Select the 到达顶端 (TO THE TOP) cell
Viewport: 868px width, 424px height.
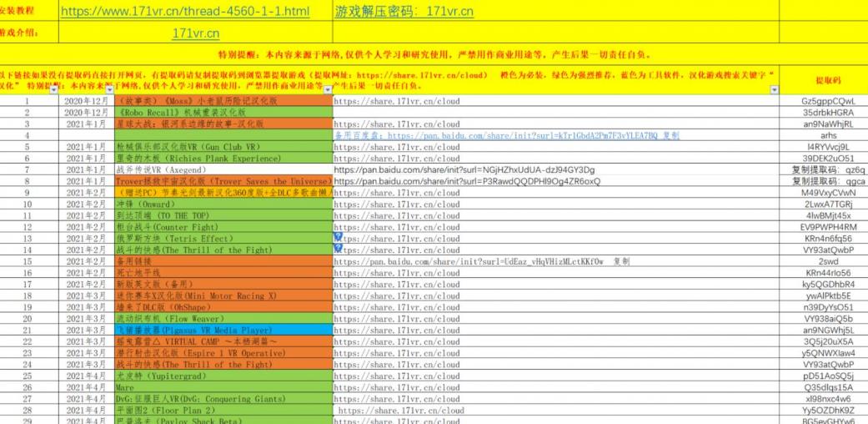[223, 215]
